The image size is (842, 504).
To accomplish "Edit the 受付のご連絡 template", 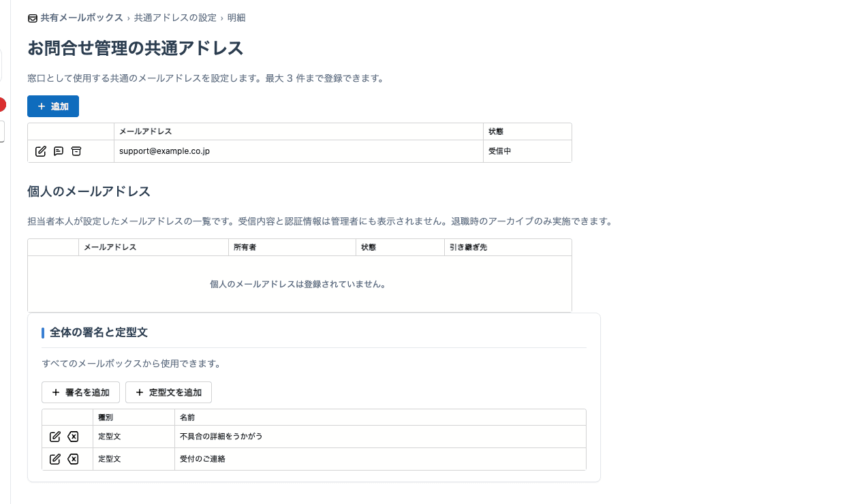I will pos(55,459).
